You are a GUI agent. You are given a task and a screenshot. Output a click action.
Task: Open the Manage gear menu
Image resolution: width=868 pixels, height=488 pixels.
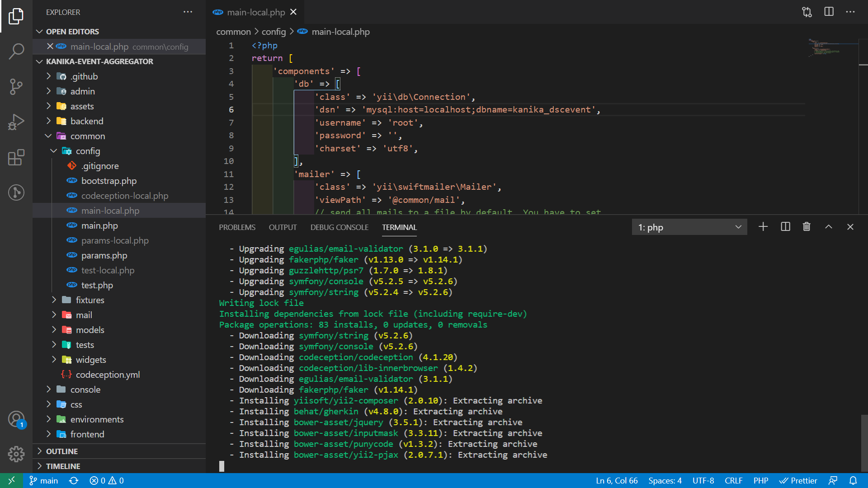[x=16, y=454]
